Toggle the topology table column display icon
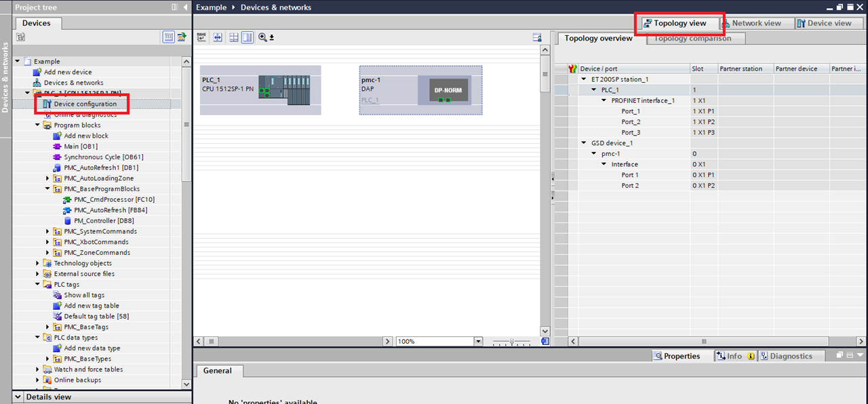Viewport: 868px width, 404px height. click(573, 68)
